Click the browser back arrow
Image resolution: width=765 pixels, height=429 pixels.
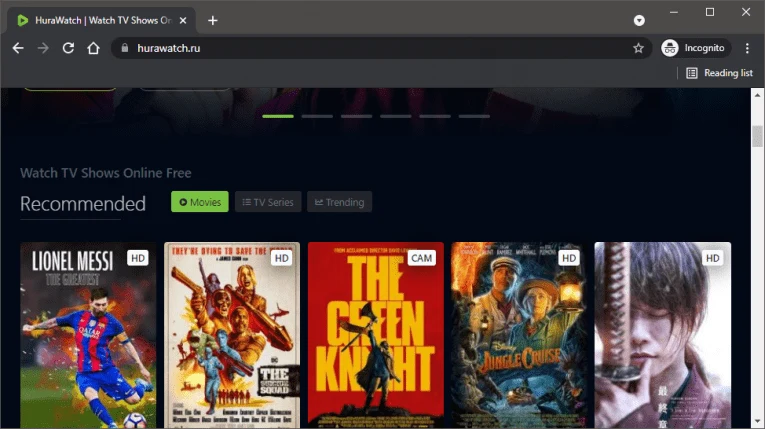[18, 48]
